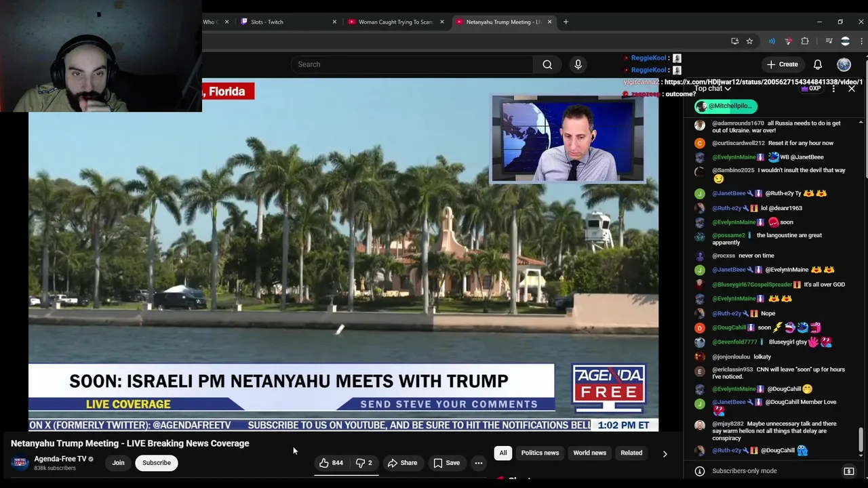Click the YouTube search input field
Viewport: 868px width, 488px height.
[x=412, y=64]
